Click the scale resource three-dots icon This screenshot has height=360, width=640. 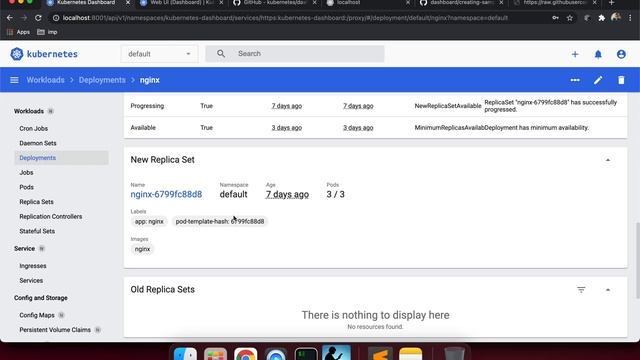coord(575,80)
